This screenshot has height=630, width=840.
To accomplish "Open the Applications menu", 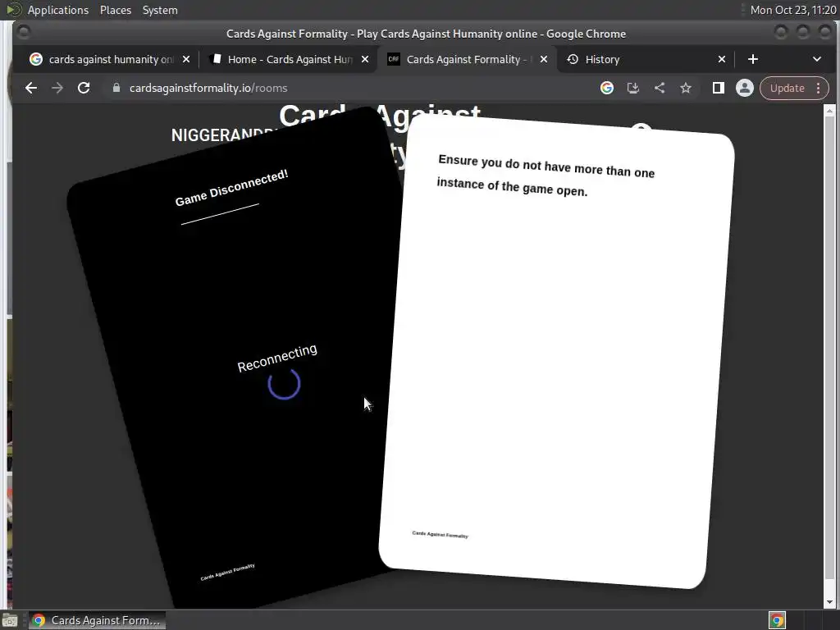I will [x=58, y=10].
